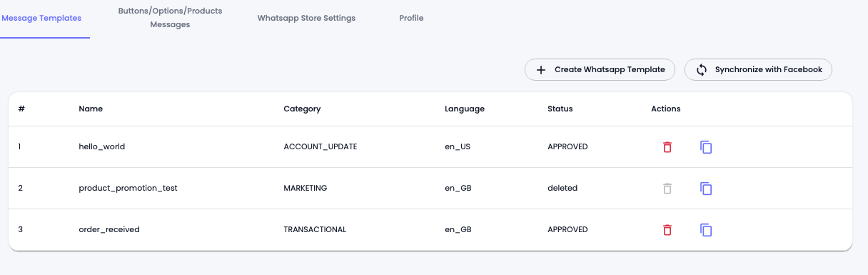Select the hello_world template name
The image size is (868, 275).
(x=102, y=146)
